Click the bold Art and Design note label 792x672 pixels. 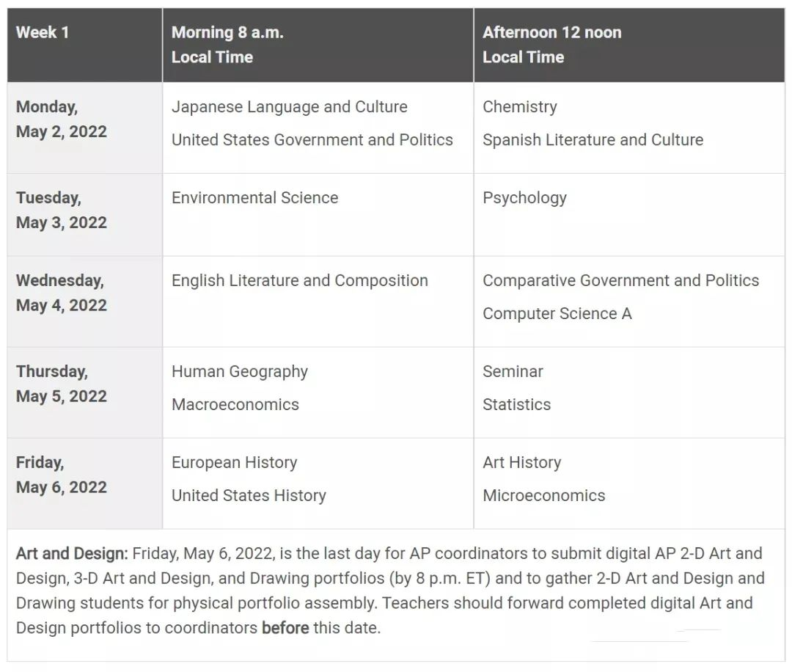click(x=72, y=554)
